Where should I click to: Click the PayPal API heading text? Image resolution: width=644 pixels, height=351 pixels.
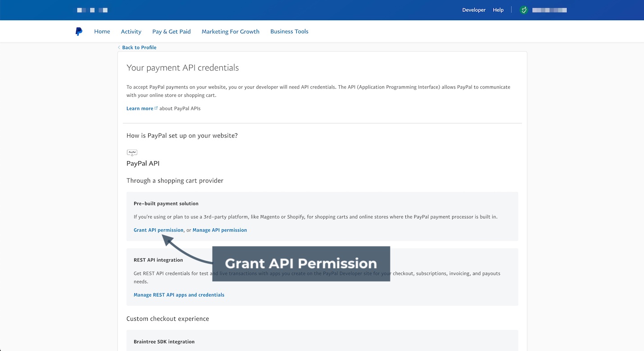pyautogui.click(x=143, y=164)
